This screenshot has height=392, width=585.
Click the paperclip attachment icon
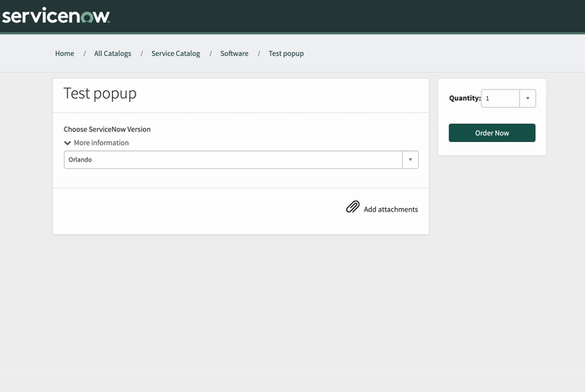353,207
